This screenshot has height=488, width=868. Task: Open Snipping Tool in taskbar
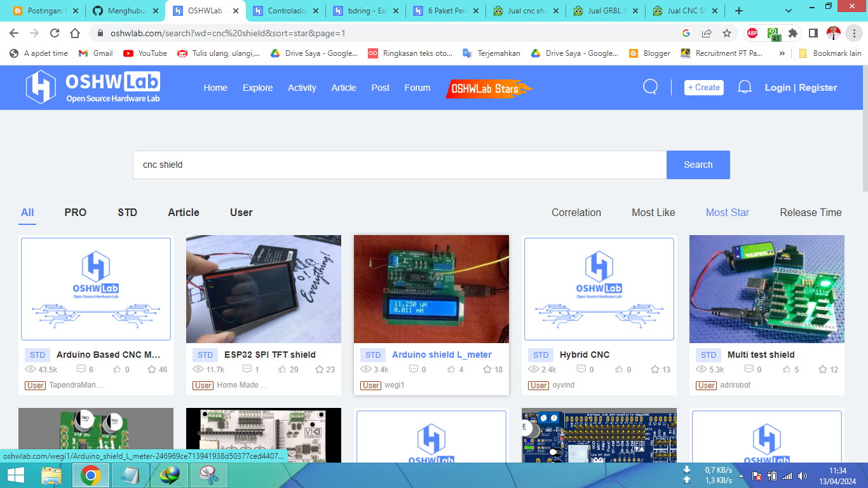[208, 475]
